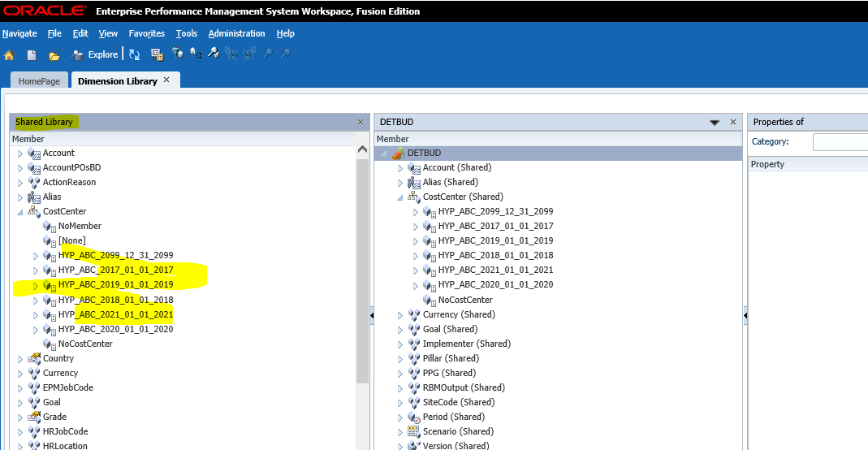This screenshot has width=868, height=450.
Task: Open the Help menu
Action: [286, 33]
